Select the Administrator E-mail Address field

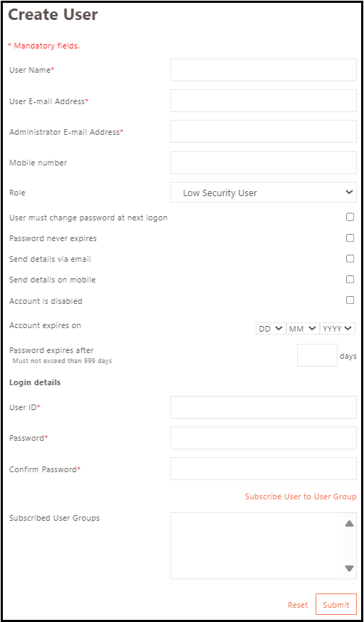click(264, 131)
